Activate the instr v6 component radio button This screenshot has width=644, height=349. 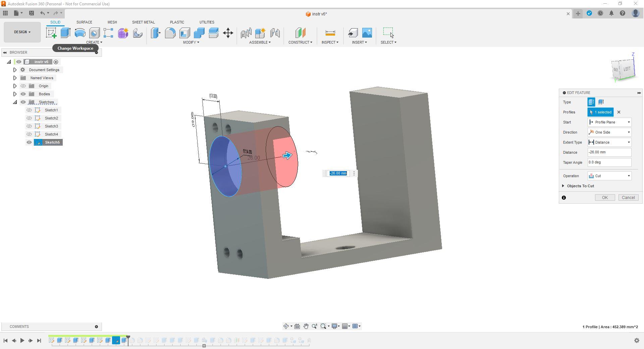[x=56, y=62]
